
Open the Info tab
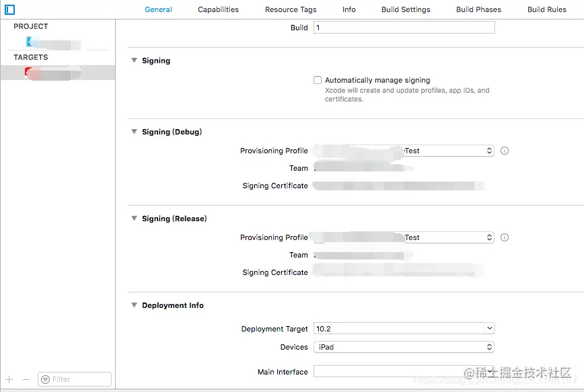pos(349,9)
